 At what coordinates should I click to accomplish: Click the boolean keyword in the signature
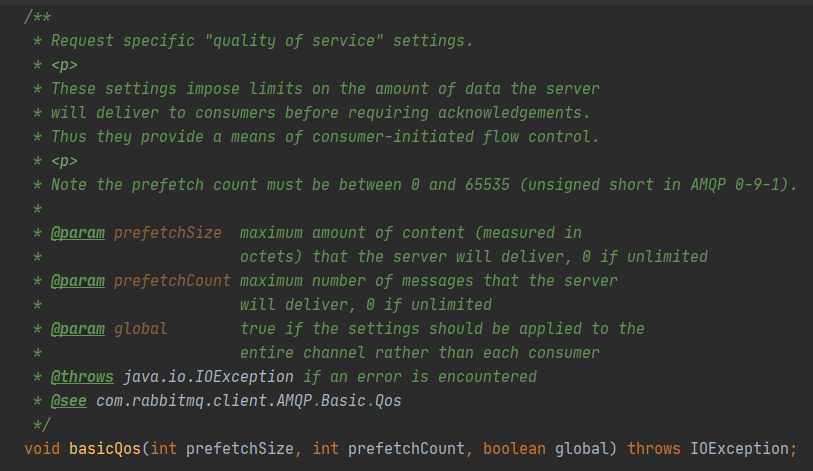pyautogui.click(x=514, y=448)
